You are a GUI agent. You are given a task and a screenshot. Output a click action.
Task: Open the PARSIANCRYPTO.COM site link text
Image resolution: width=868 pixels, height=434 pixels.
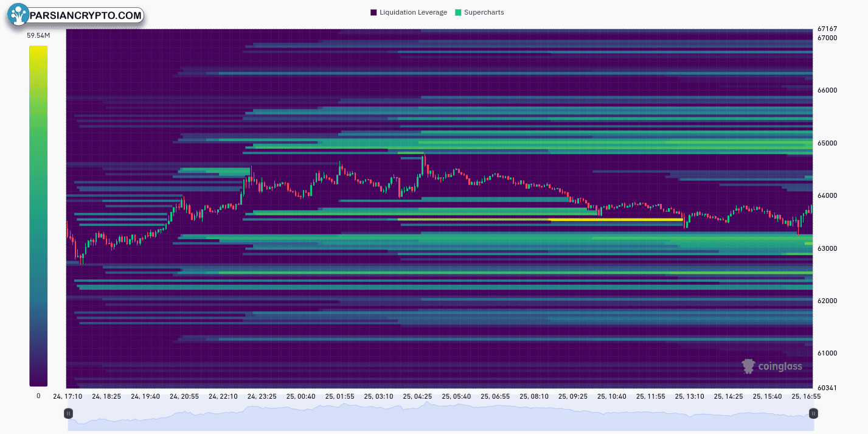[x=85, y=16]
